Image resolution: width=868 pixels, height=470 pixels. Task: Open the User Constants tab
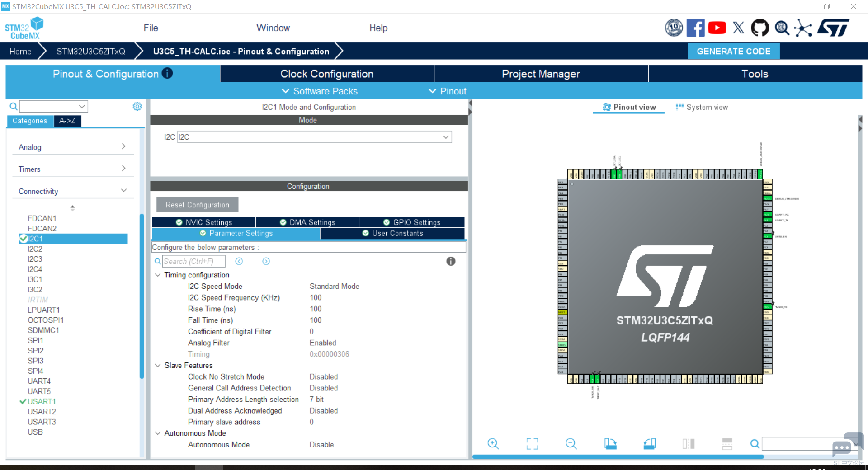pyautogui.click(x=392, y=233)
